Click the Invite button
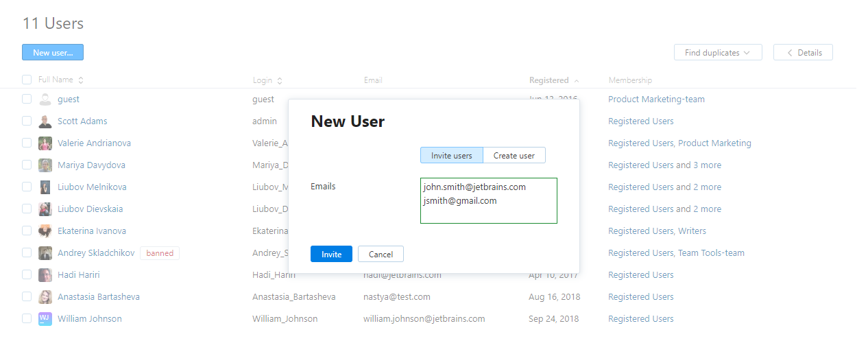This screenshot has height=341, width=868. (331, 254)
